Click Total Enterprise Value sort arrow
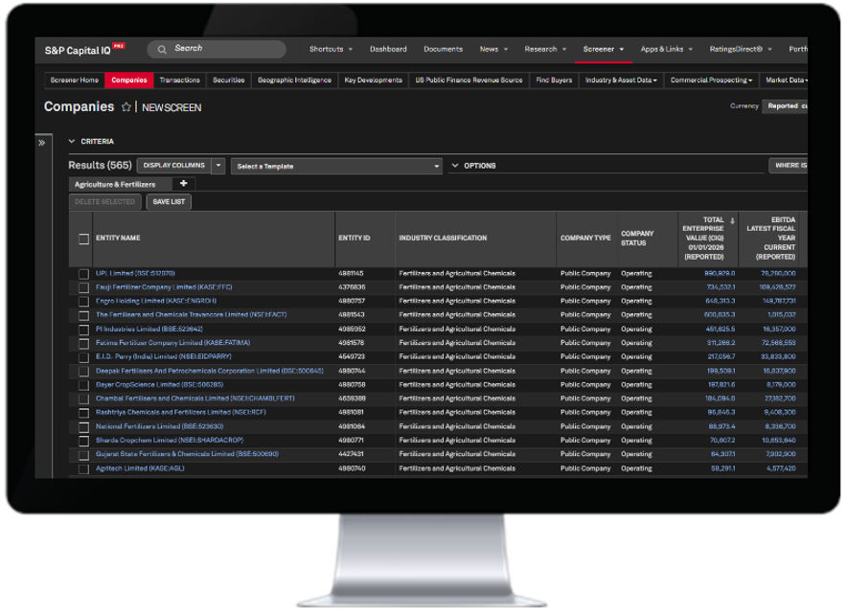Screen dimensions: 847x616 click(x=732, y=220)
